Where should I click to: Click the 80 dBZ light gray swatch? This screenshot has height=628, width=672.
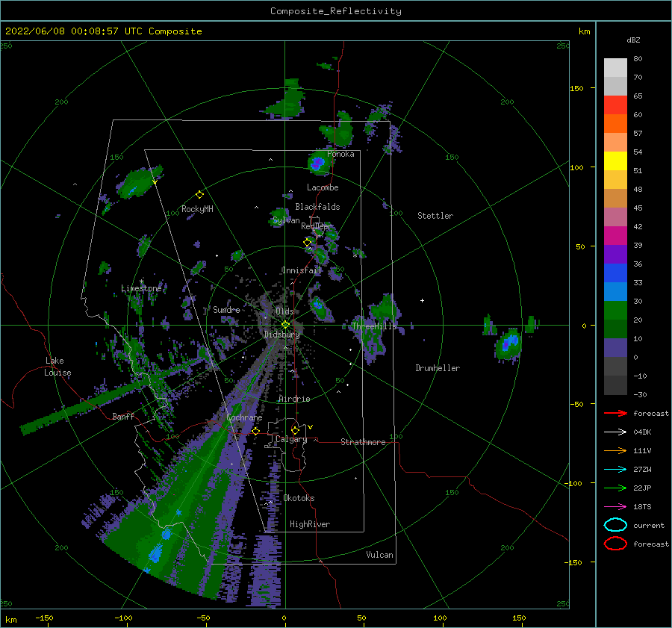click(x=615, y=67)
